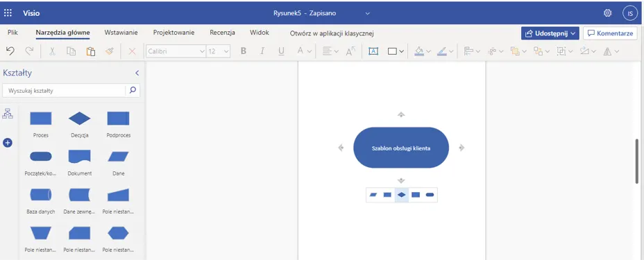
Task: Click the AutoConnect arrow right of shape
Action: coord(461,148)
